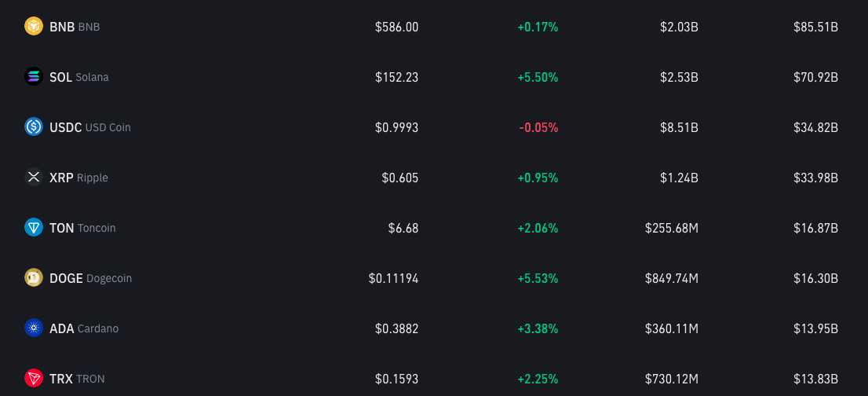This screenshot has height=396, width=868.
Task: Select the USDC USD Coin label
Action: pos(90,127)
